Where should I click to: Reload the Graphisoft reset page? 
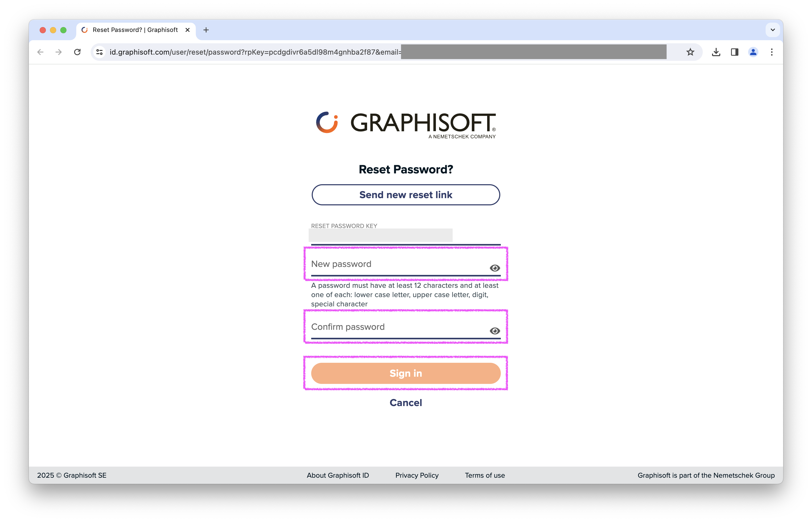click(77, 52)
